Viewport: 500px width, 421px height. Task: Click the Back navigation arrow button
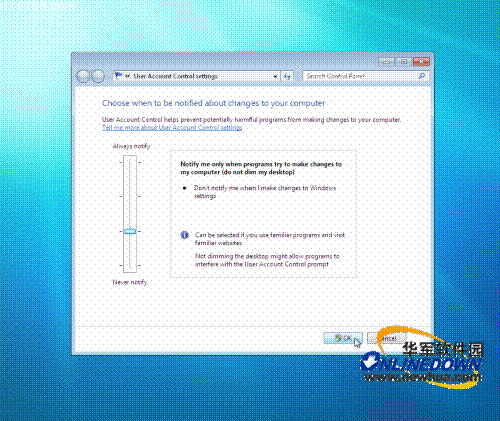tap(83, 76)
